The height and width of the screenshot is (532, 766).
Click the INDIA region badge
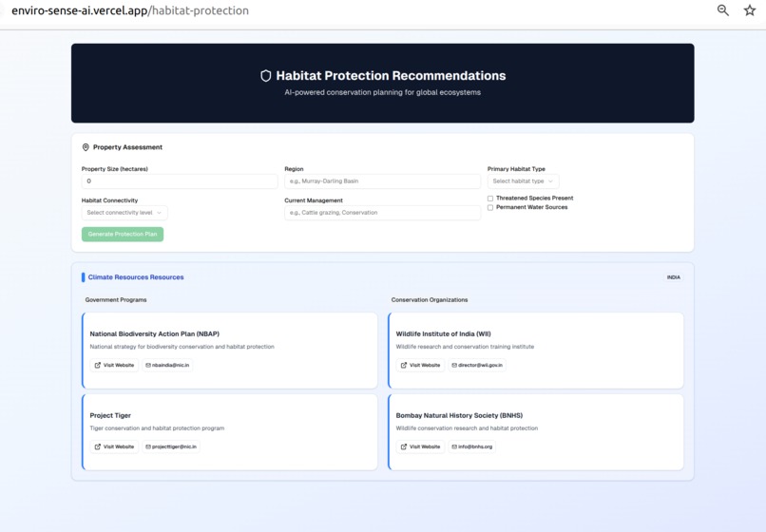(674, 277)
